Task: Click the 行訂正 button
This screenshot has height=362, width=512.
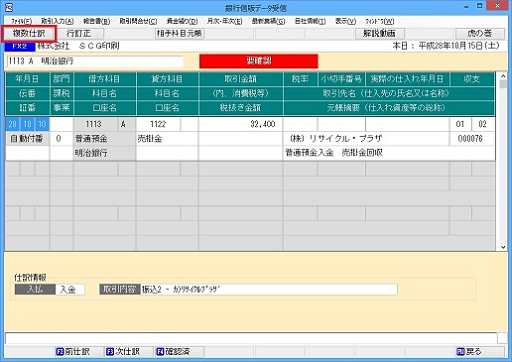Action: [x=79, y=34]
